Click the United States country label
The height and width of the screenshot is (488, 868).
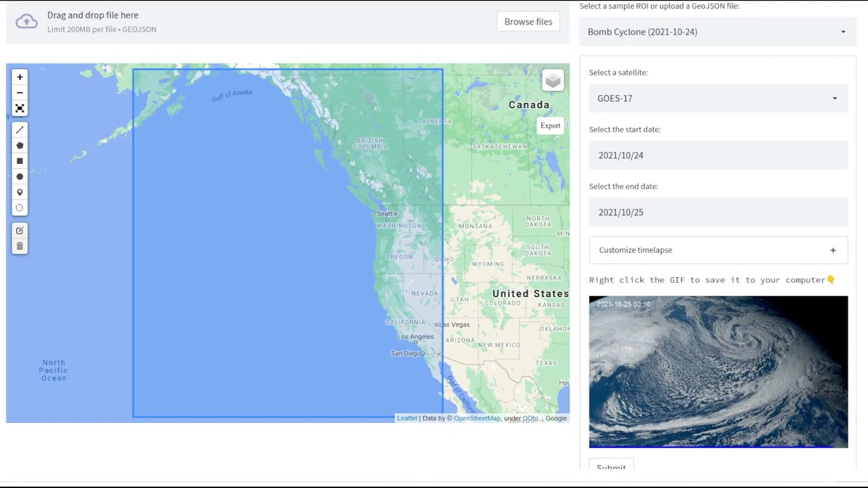coord(530,293)
